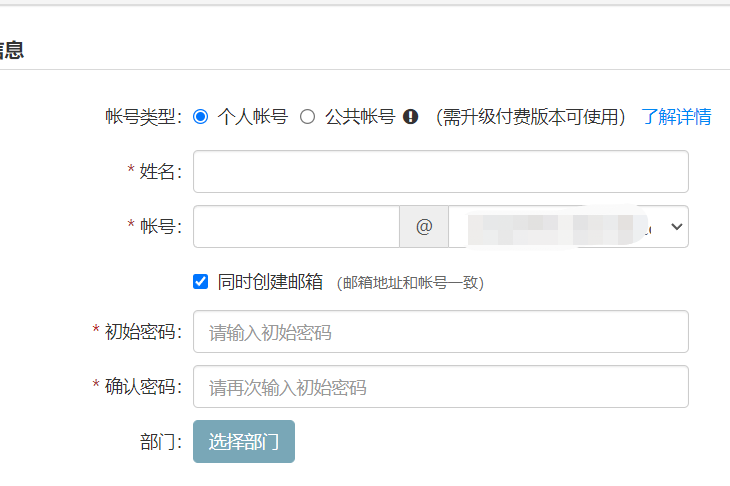The image size is (730, 486).
Task: Toggle the 同时创建邮箱 checkbox
Action: click(200, 282)
